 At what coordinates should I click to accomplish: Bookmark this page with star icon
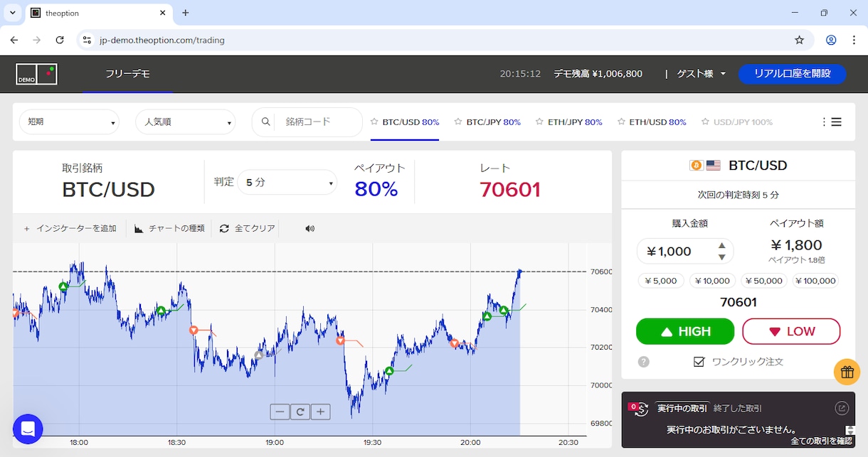[x=799, y=40]
